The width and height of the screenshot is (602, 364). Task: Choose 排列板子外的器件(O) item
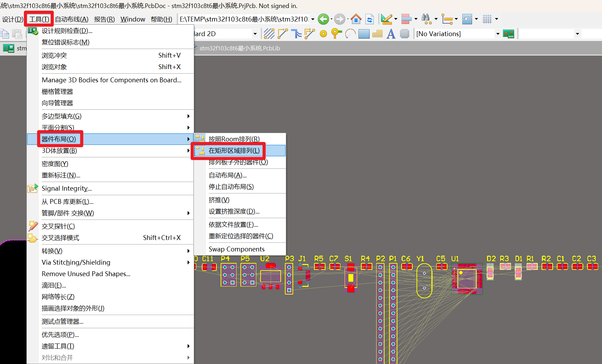(x=240, y=162)
